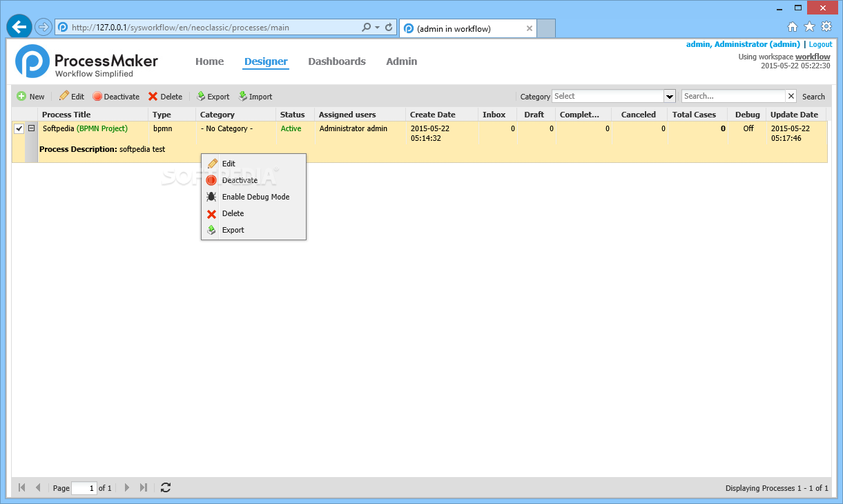Click the Delete toolbar button
The width and height of the screenshot is (843, 504).
click(165, 97)
